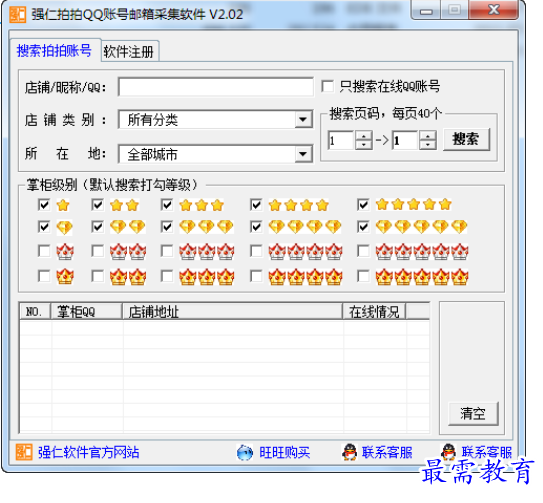Click the rightmost QQ penguin icon
Screen dimensions: 543x503
click(448, 452)
